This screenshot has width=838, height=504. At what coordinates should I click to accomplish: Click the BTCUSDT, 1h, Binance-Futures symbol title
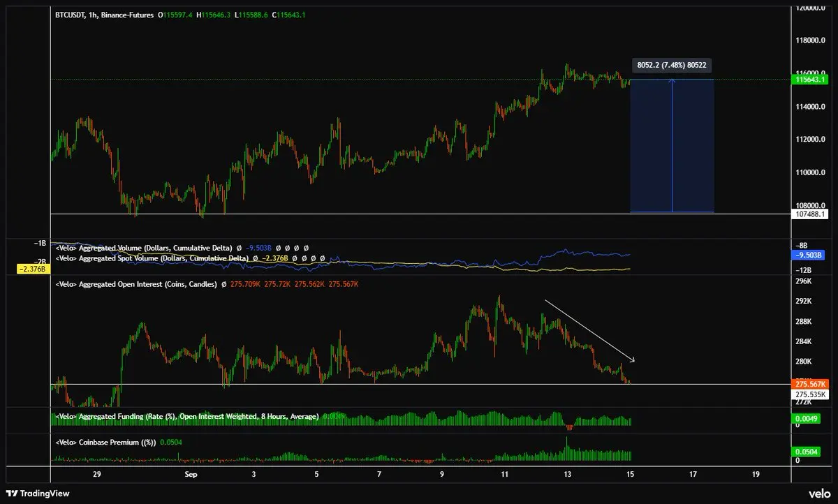coord(104,15)
